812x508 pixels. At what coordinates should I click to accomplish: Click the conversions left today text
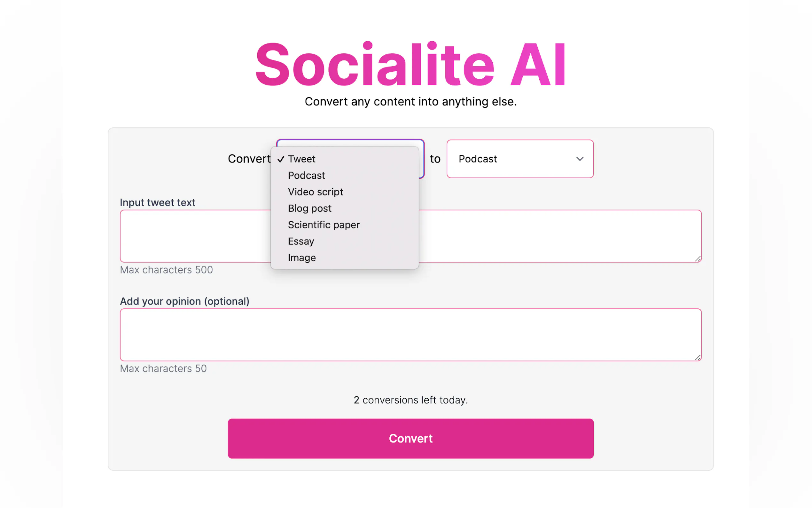(x=410, y=400)
